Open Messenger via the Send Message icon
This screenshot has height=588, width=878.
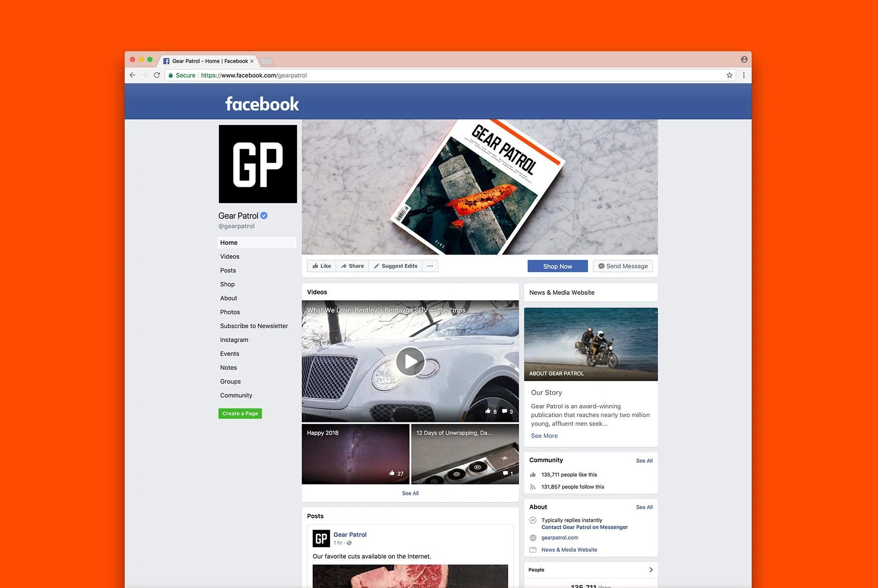coord(601,266)
